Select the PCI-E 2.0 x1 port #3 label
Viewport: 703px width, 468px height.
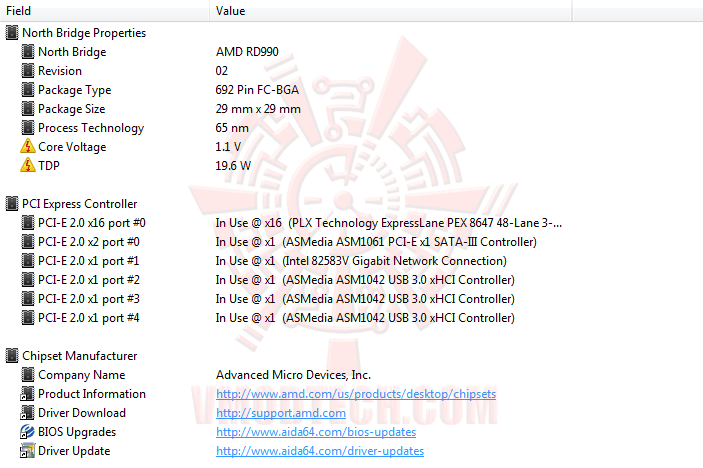pyautogui.click(x=89, y=299)
